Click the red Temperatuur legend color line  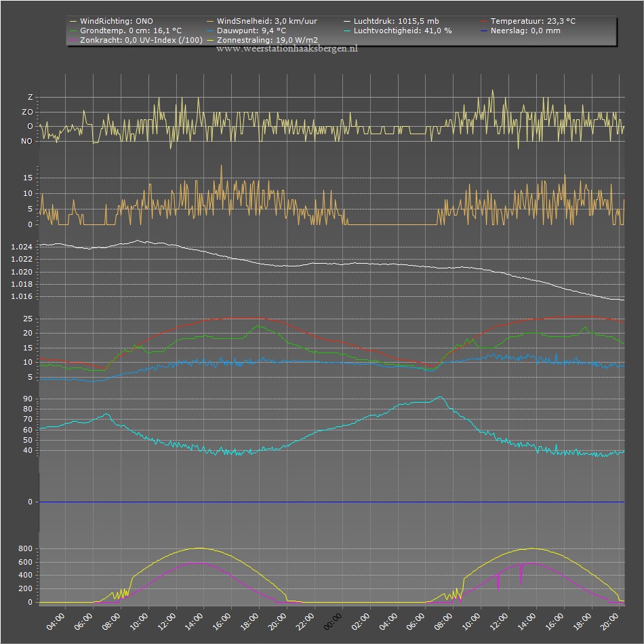coord(484,21)
